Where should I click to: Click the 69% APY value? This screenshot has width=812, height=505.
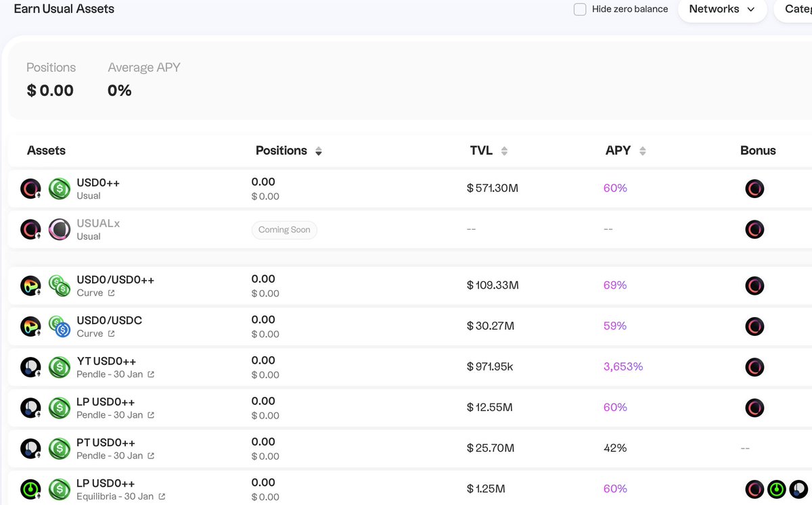point(615,286)
